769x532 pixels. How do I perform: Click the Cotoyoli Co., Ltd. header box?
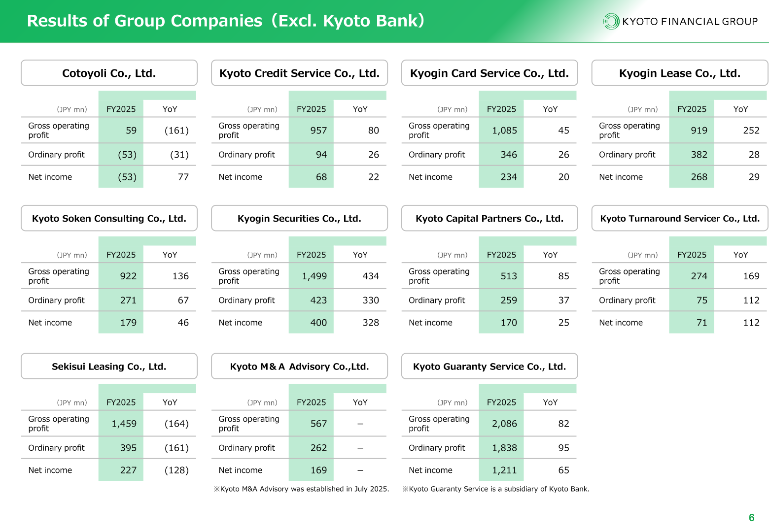[x=109, y=73]
